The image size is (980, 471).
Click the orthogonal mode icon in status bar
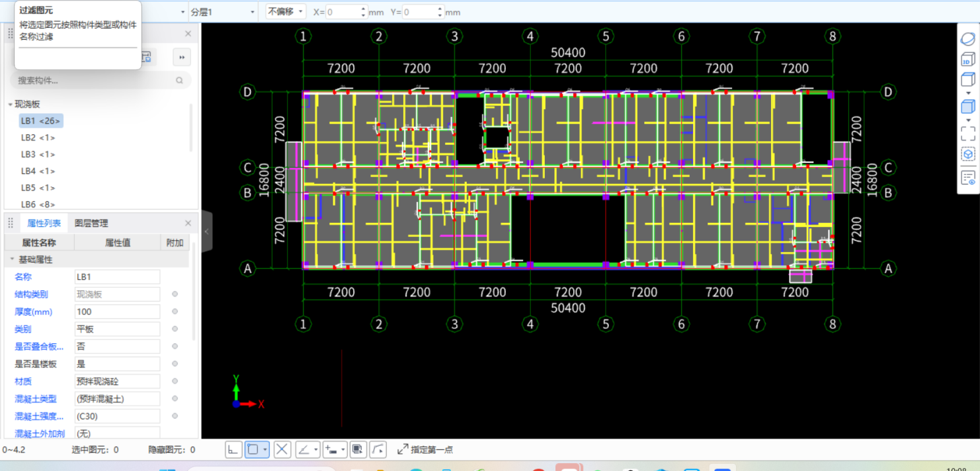[x=233, y=449]
